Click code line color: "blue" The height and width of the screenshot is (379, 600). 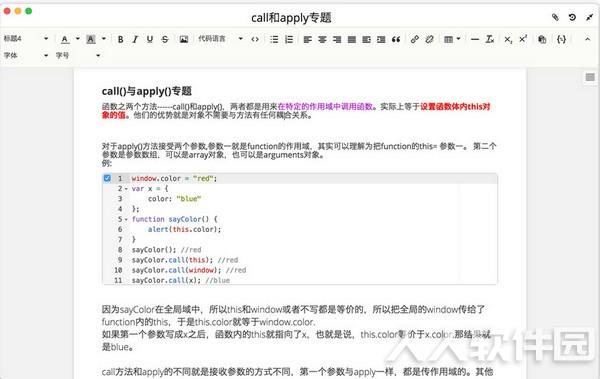point(174,199)
